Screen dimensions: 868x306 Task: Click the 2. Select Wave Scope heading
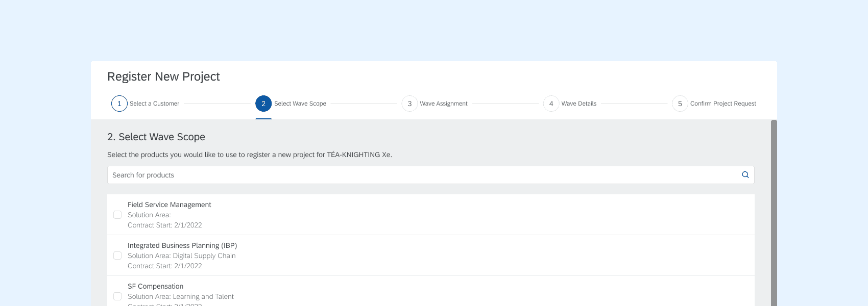click(x=156, y=137)
